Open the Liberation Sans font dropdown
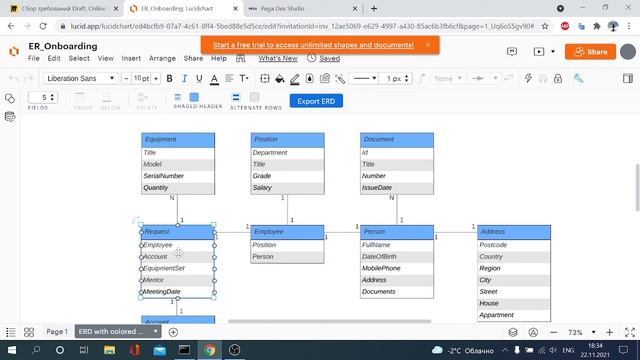The height and width of the screenshot is (360, 640). pos(80,78)
